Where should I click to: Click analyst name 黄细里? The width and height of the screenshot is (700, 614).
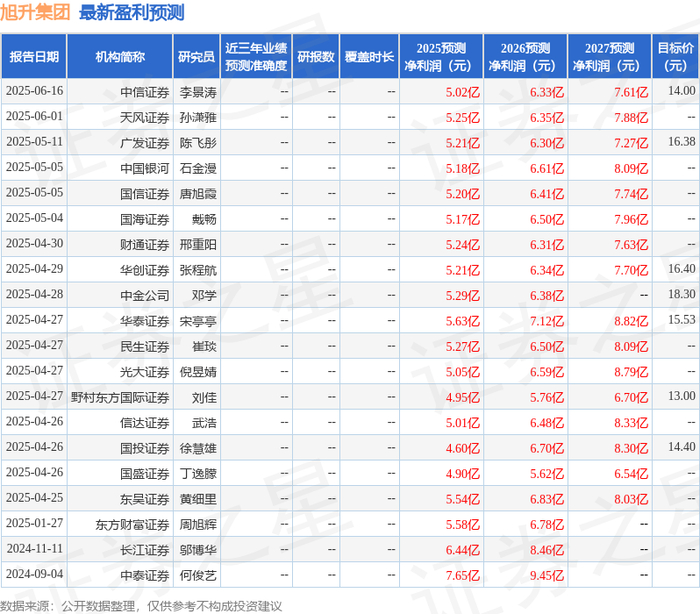point(198,500)
